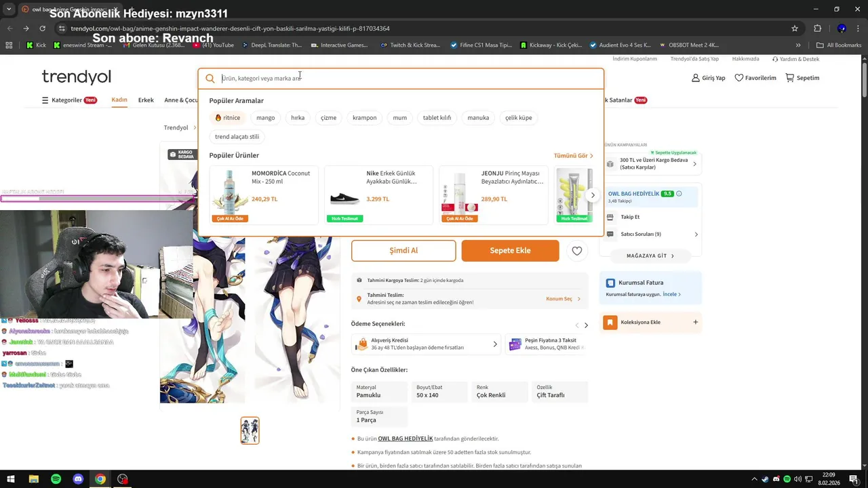Click the Trendyol logo
This screenshot has width=868, height=488.
click(76, 77)
